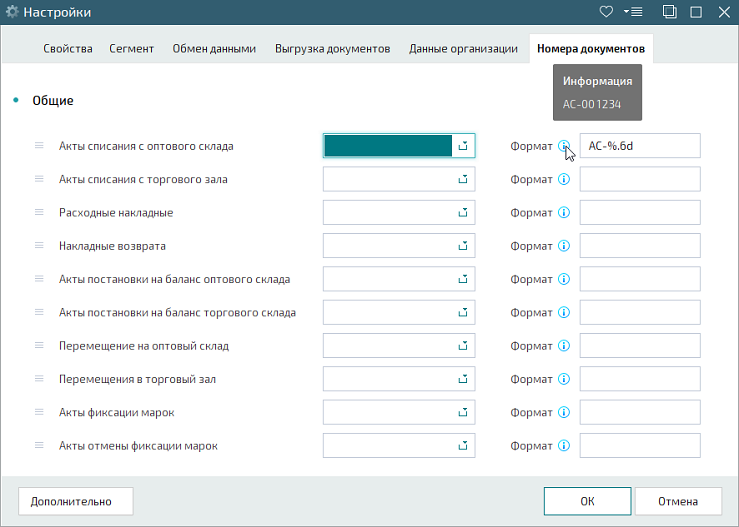This screenshot has width=739, height=527.
Task: Open selector for Расходные накладные
Action: [463, 213]
